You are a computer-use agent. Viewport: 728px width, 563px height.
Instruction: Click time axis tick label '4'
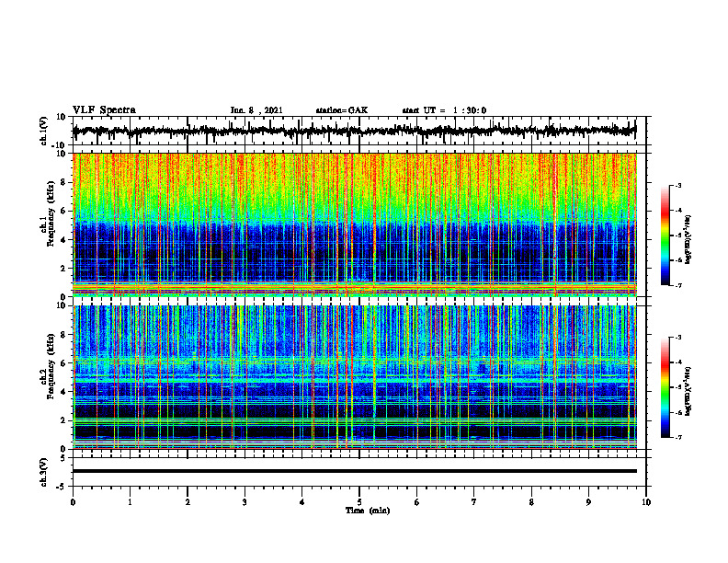pos(302,502)
